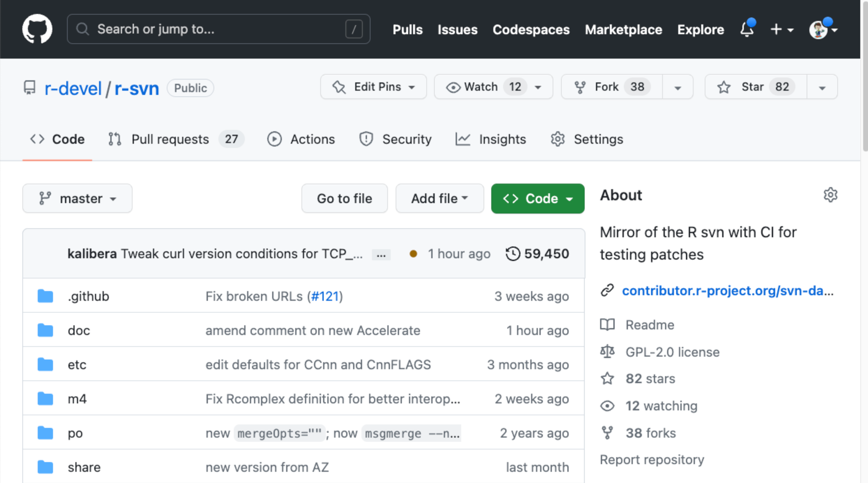868x483 pixels.
Task: Click the branch icon in the master selector
Action: coord(46,198)
